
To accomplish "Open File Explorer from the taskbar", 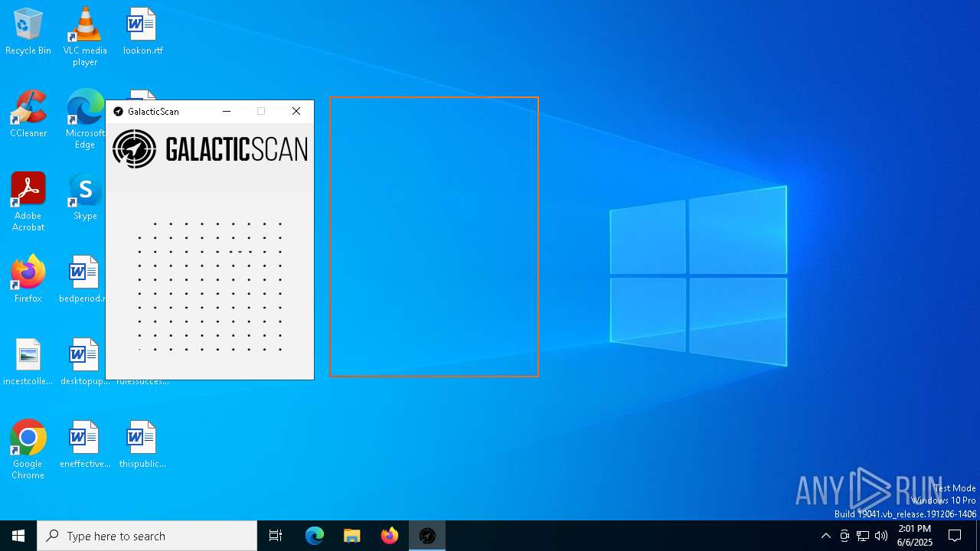I will [352, 536].
